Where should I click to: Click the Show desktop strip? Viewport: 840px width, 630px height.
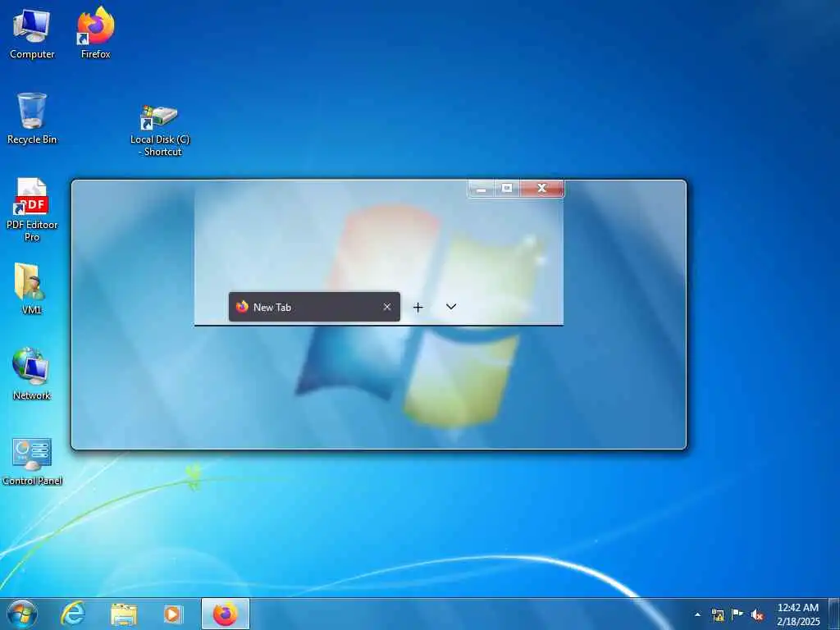834,614
